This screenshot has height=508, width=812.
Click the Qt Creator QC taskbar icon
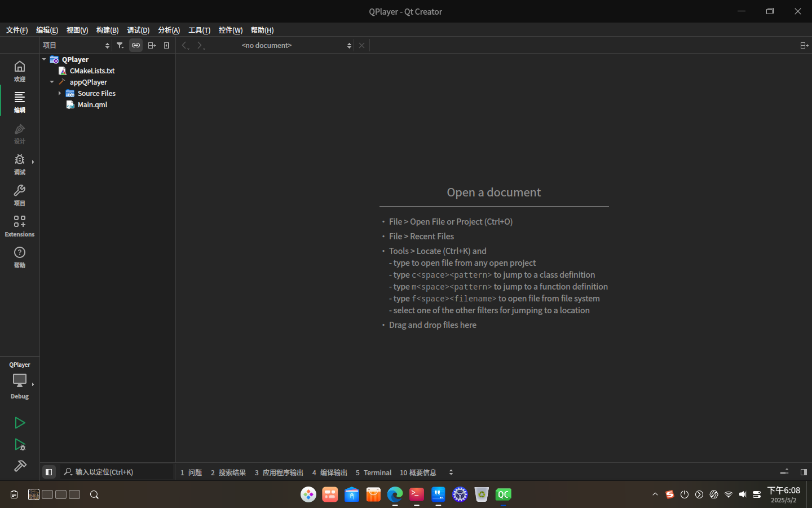pos(503,494)
